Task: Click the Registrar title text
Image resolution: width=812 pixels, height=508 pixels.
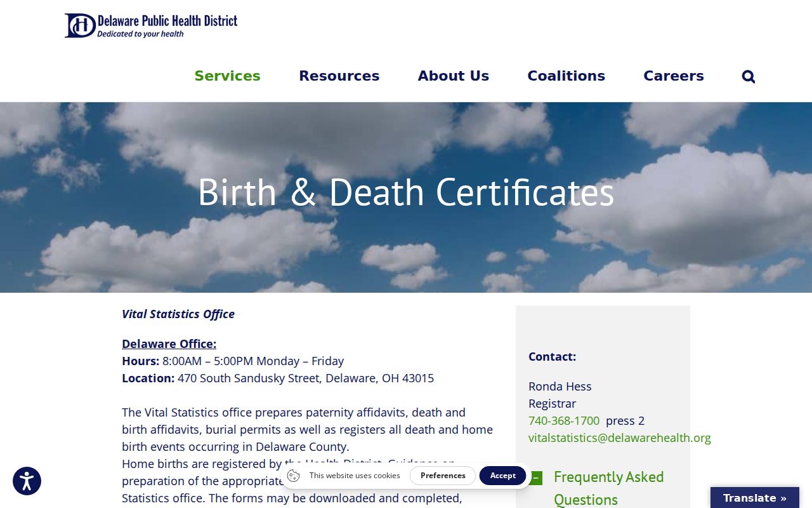Action: coord(552,403)
